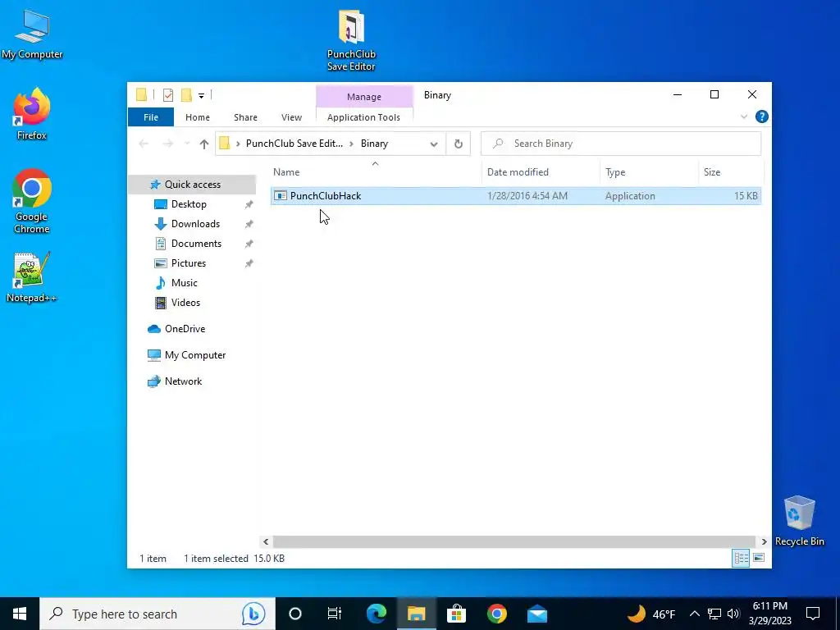Screen dimensions: 840x630
Task: Click the horizontal scrollbar left arrow
Action: pyautogui.click(x=266, y=541)
